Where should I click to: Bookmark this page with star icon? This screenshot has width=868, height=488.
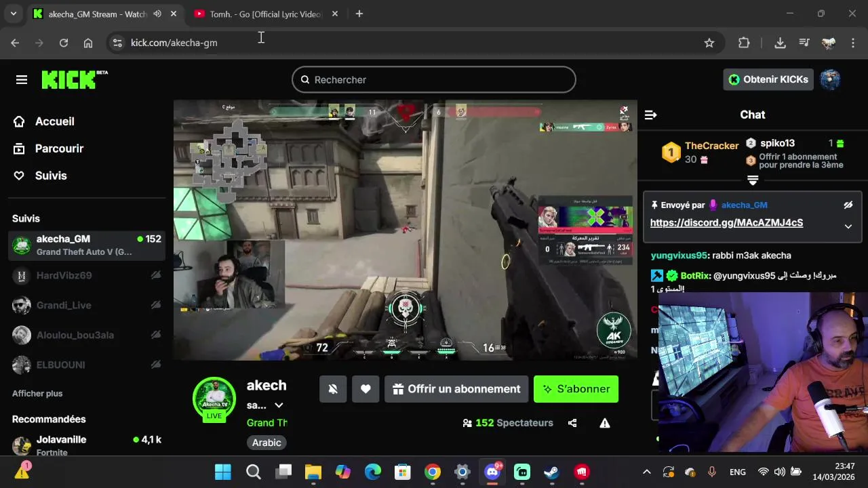tap(709, 43)
